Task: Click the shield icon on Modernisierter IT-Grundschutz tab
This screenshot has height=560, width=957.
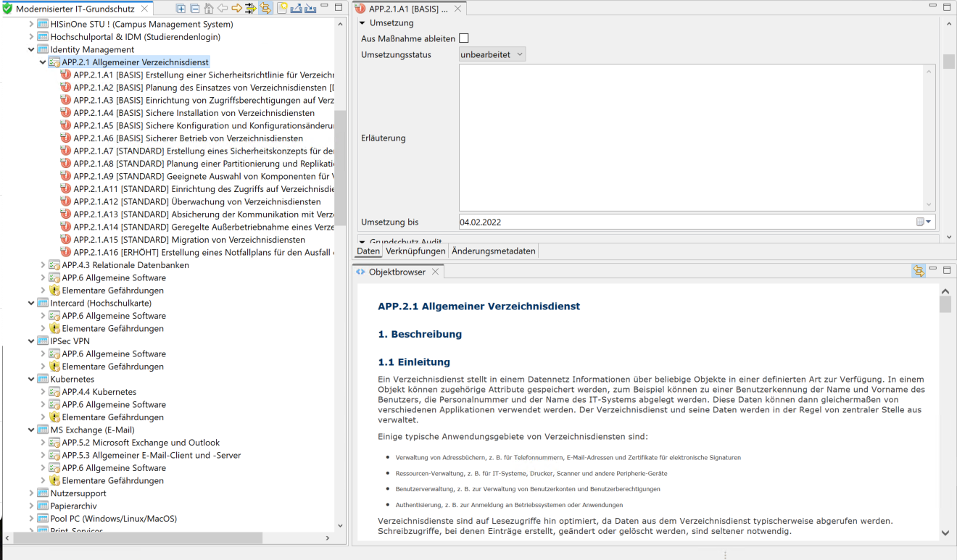Action: tap(7, 9)
